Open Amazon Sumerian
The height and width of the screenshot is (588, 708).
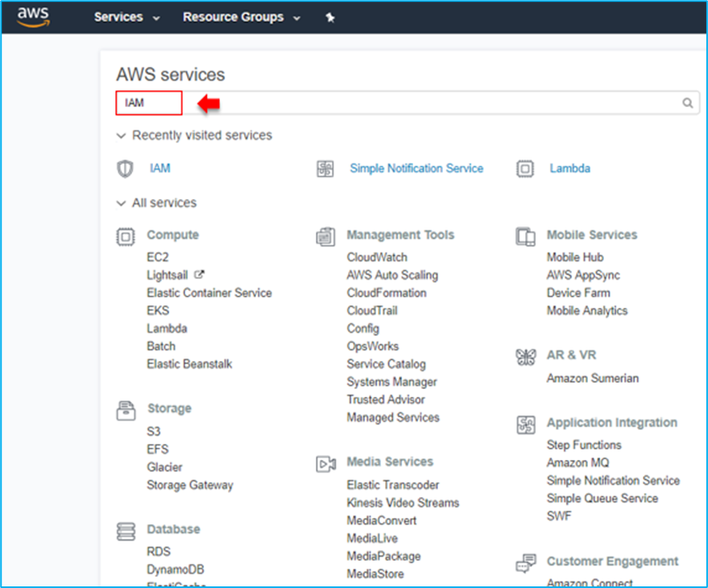592,379
